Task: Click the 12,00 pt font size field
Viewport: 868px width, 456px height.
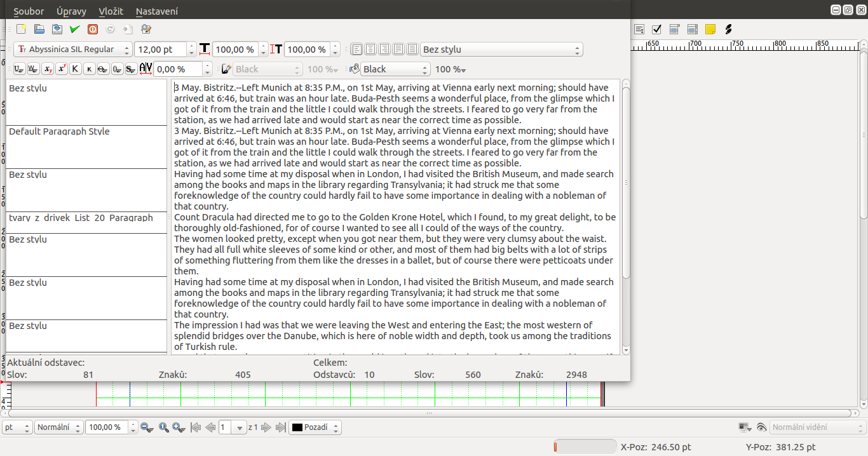Action: click(x=161, y=49)
